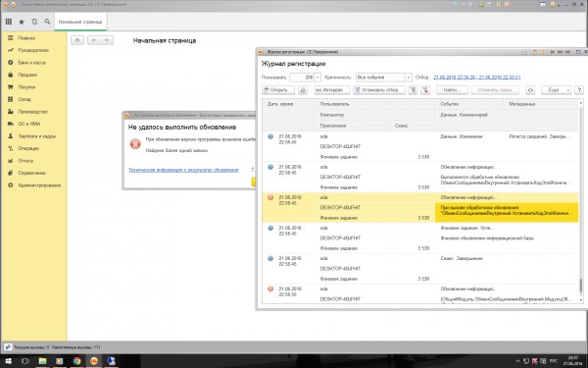Image resolution: width=588 pixels, height=368 pixels.
Task: Open Зарплата и кадры section
Action: coord(37,136)
